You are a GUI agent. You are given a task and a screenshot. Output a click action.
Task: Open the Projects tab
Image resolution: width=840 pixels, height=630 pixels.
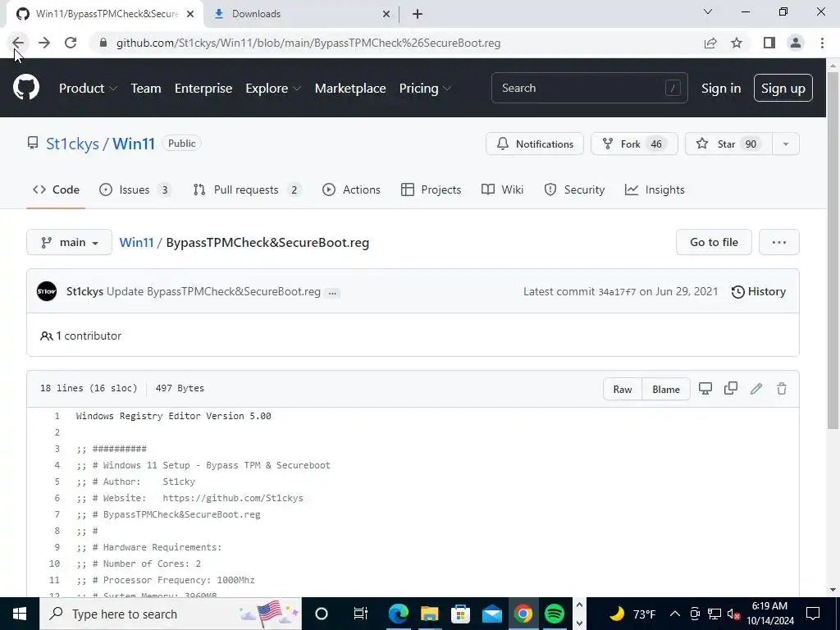[x=431, y=189]
